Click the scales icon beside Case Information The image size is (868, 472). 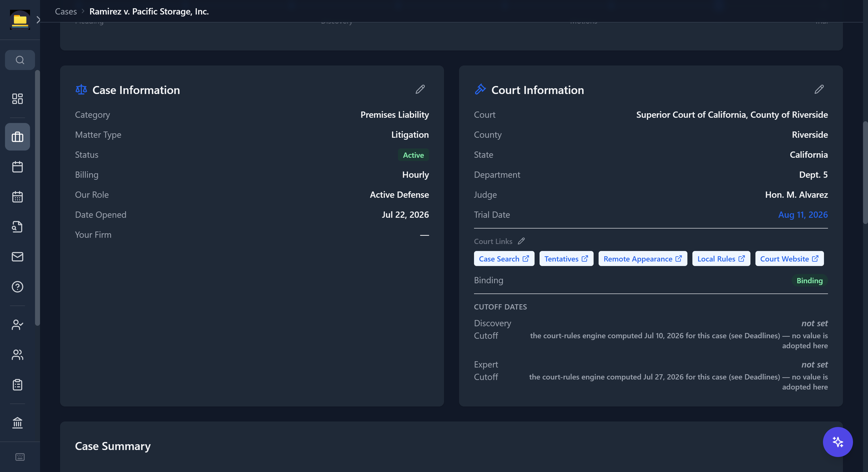point(81,89)
